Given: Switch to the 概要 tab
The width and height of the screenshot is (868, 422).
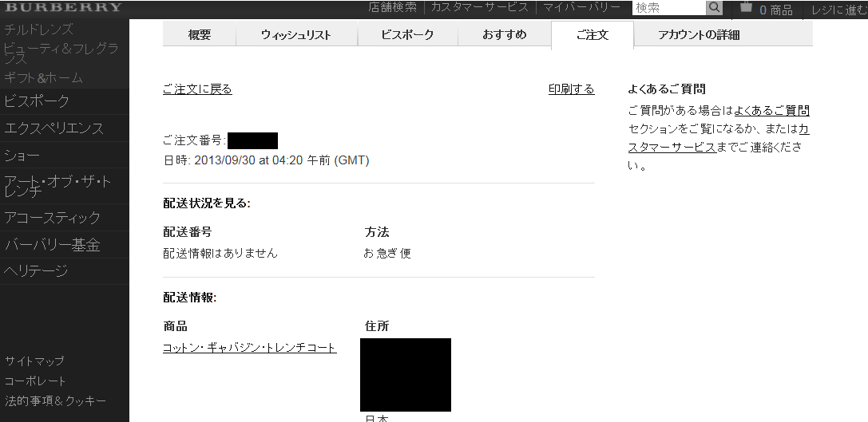Looking at the screenshot, I should tap(200, 35).
